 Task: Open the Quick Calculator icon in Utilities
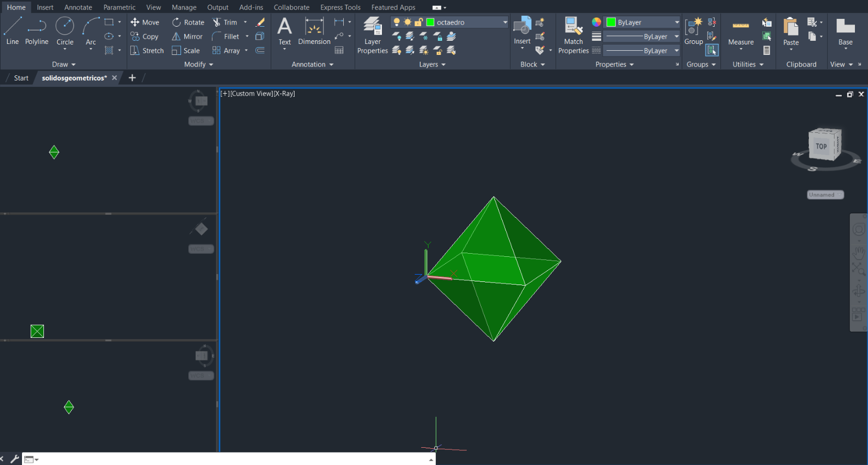(x=766, y=50)
